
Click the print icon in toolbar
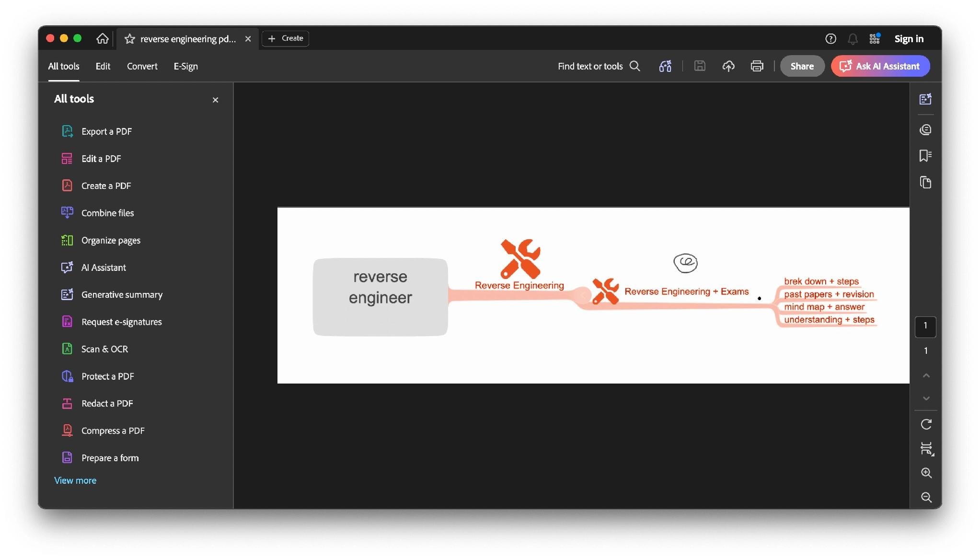757,66
